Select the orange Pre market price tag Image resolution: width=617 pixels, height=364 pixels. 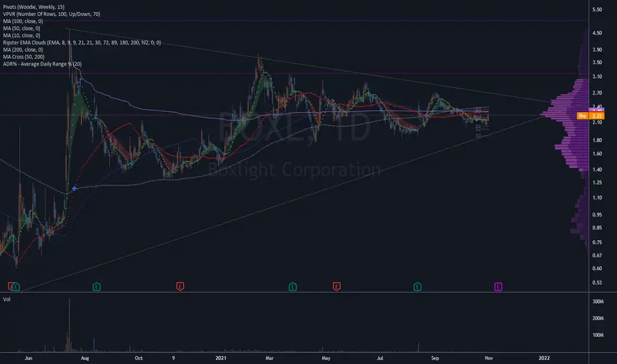(583, 116)
